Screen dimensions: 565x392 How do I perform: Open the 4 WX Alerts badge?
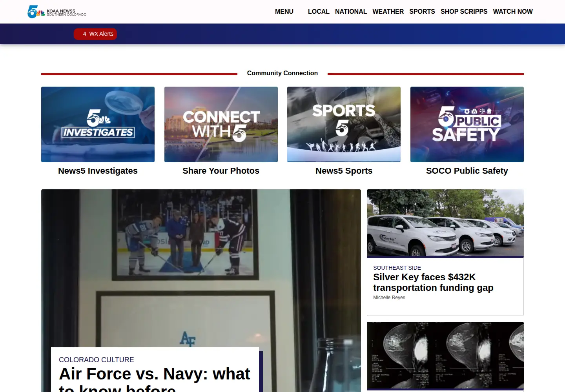coord(95,34)
